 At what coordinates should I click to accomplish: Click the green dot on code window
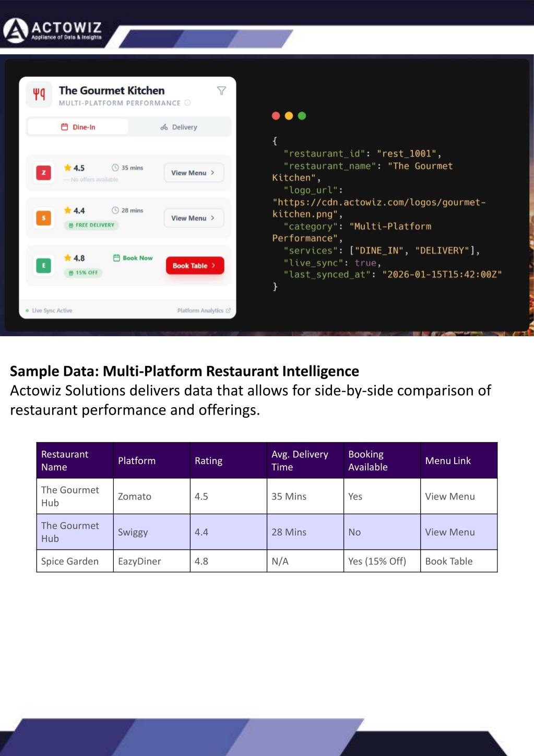point(302,116)
